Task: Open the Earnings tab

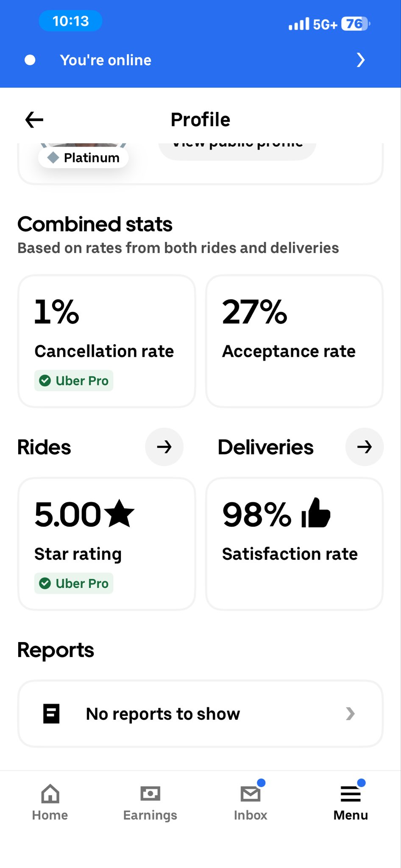Action: click(x=150, y=802)
